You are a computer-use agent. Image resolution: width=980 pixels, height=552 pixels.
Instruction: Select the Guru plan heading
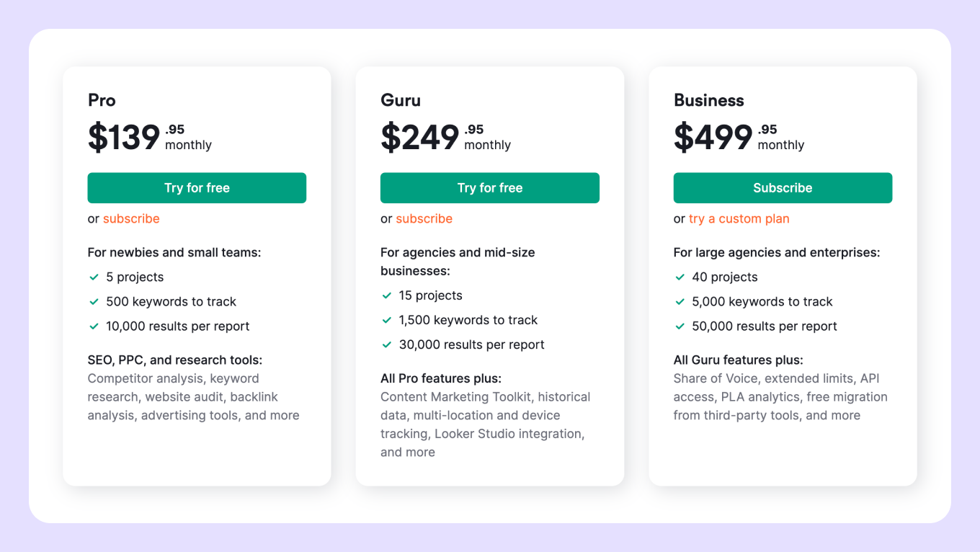pos(401,100)
